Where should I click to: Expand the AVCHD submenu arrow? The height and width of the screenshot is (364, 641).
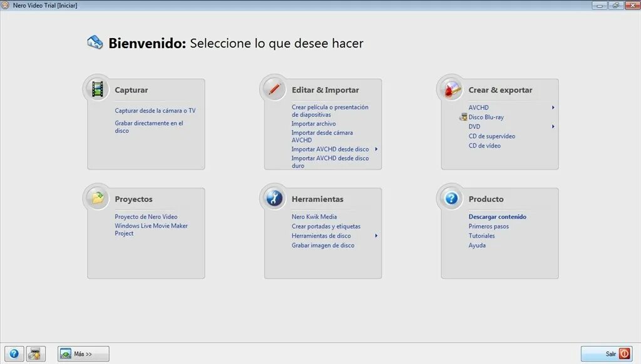point(553,108)
